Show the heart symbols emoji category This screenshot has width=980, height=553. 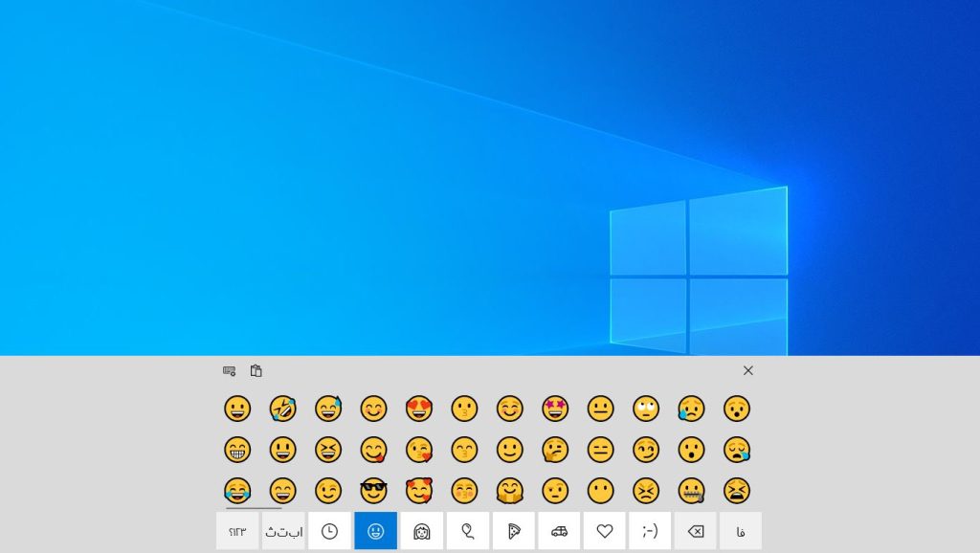pos(605,531)
